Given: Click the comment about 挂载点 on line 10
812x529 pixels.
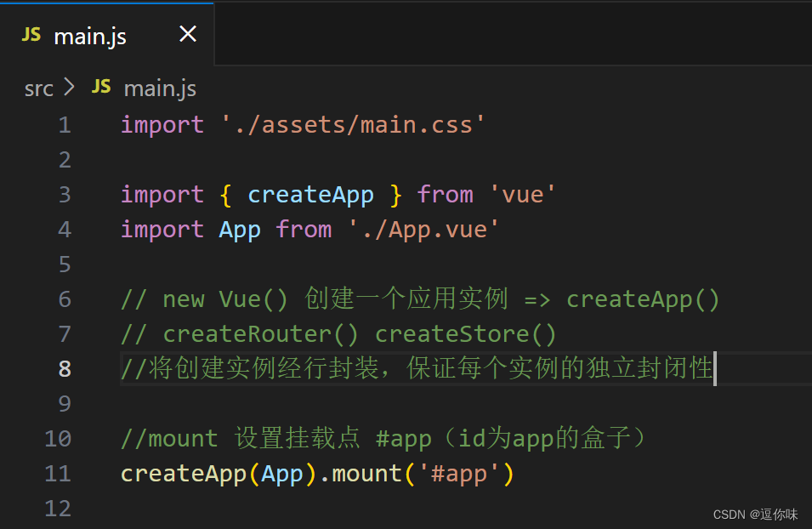Looking at the screenshot, I should coord(382,438).
